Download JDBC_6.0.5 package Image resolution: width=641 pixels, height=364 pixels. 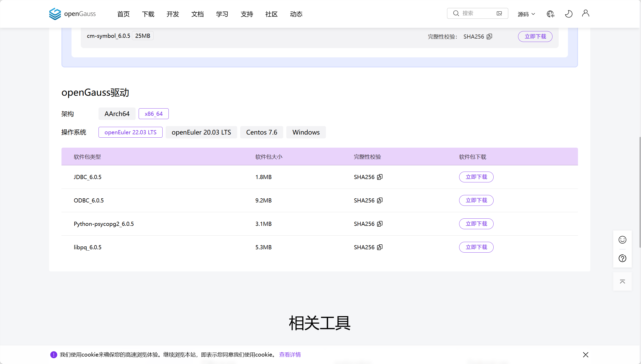476,177
